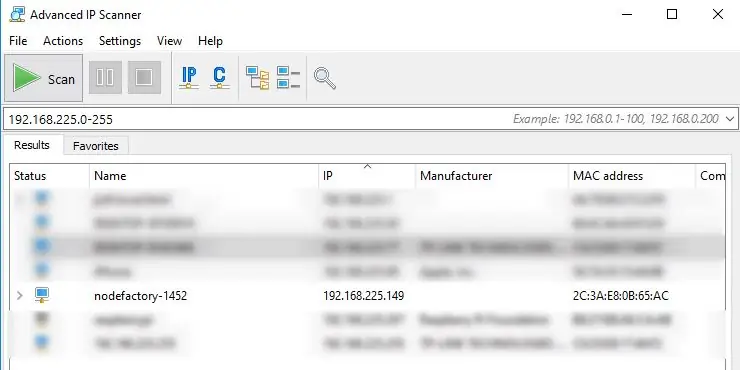Sort by the Status column header

click(50, 176)
